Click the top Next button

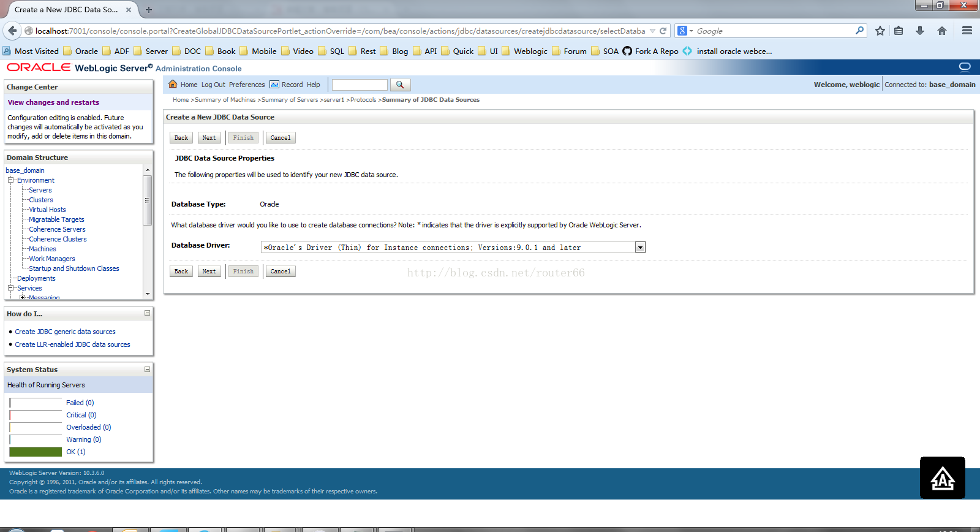point(209,138)
